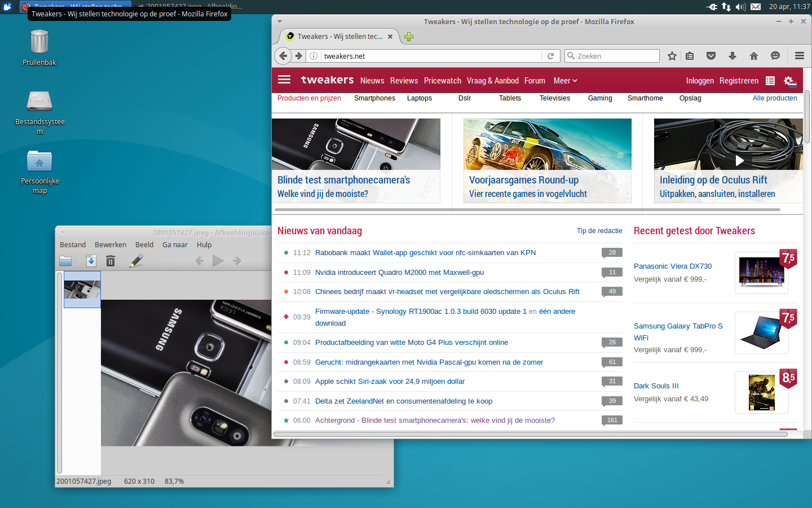Open the Tip de redactie link

click(x=599, y=231)
